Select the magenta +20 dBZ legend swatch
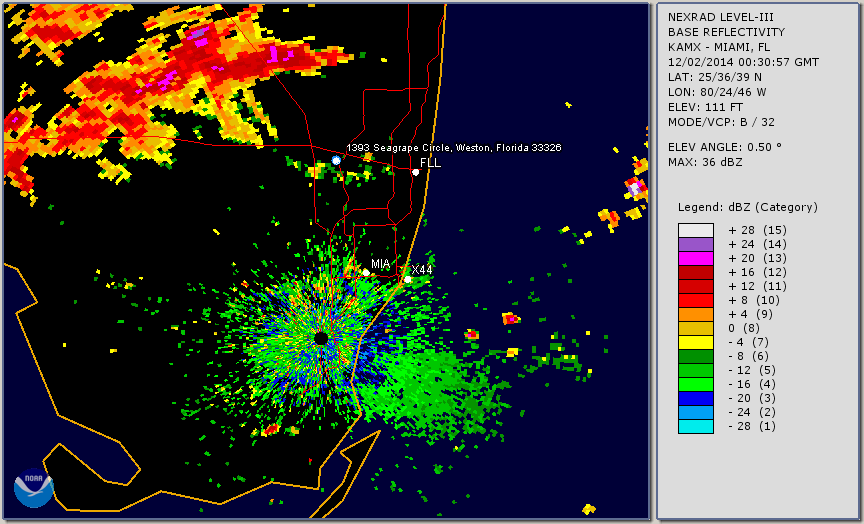This screenshot has height=524, width=864. coord(696,258)
